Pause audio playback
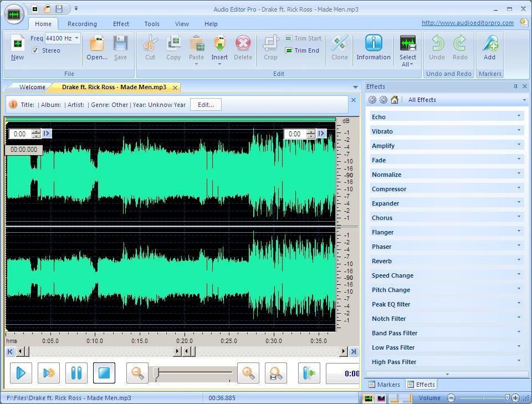The height and width of the screenshot is (404, 532). point(76,373)
